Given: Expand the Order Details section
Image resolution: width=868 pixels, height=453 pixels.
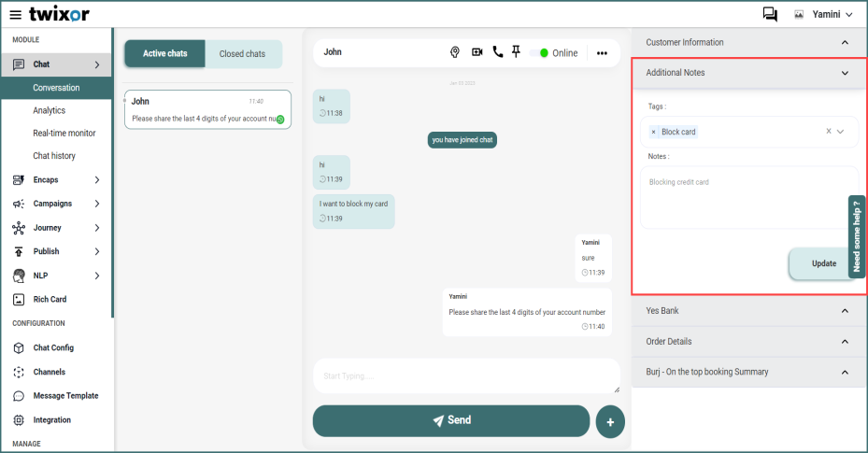Looking at the screenshot, I should click(845, 342).
